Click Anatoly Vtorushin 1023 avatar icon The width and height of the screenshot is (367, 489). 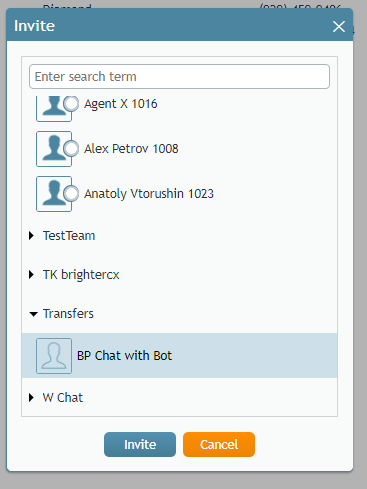pyautogui.click(x=54, y=194)
